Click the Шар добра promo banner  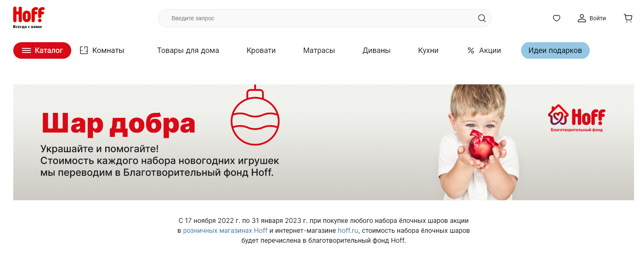click(x=323, y=142)
